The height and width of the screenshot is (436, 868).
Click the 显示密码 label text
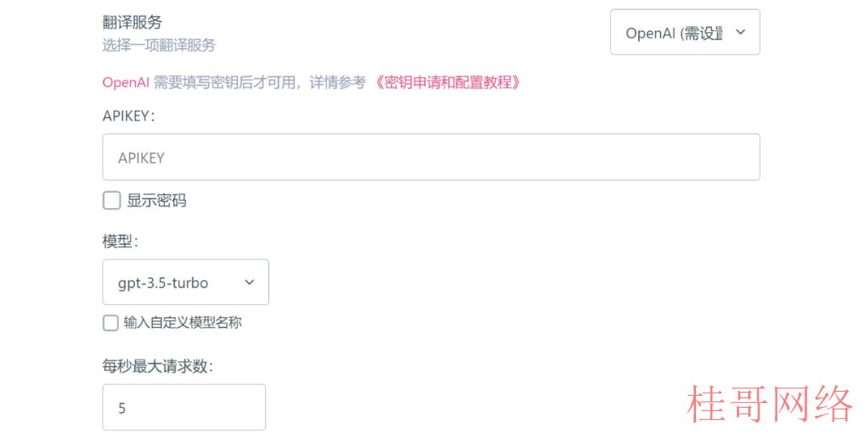pyautogui.click(x=157, y=200)
